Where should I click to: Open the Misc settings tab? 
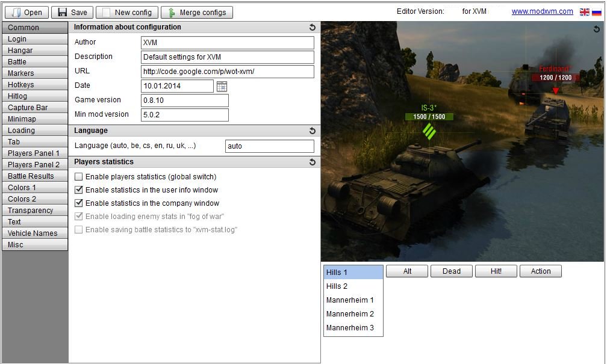[x=35, y=244]
